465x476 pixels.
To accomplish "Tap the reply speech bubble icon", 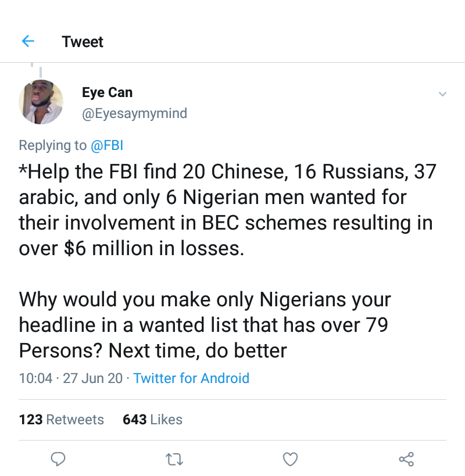I will pos(58,460).
